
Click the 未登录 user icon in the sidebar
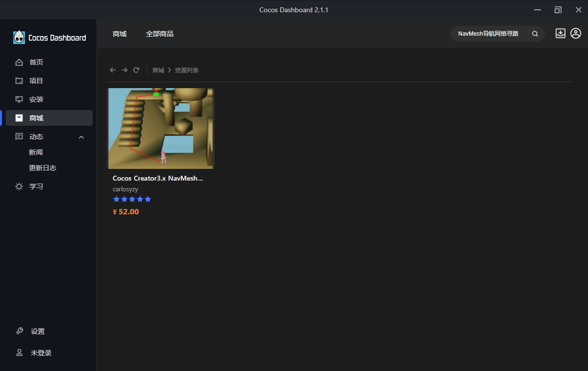[20, 353]
